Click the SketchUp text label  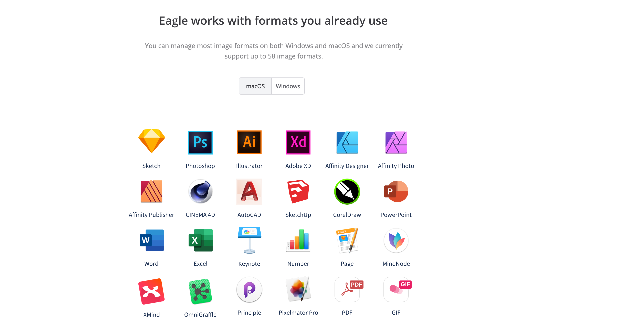pyautogui.click(x=298, y=215)
